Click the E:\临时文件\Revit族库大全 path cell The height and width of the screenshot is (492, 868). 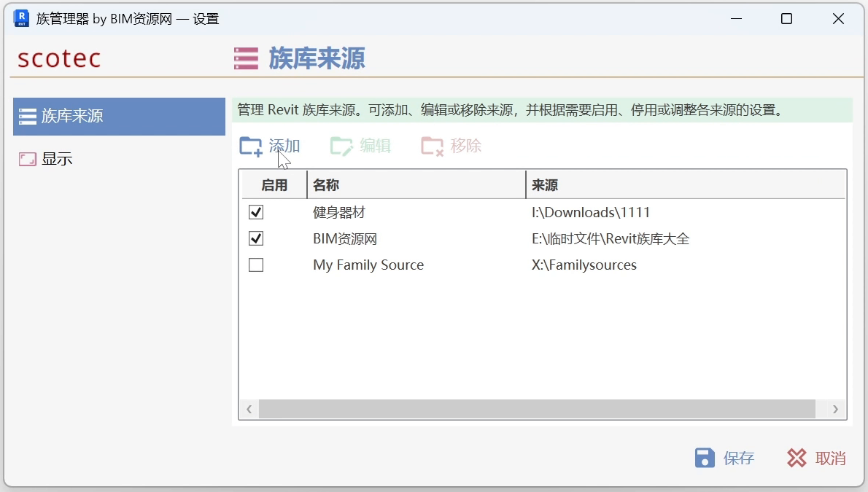tap(611, 239)
